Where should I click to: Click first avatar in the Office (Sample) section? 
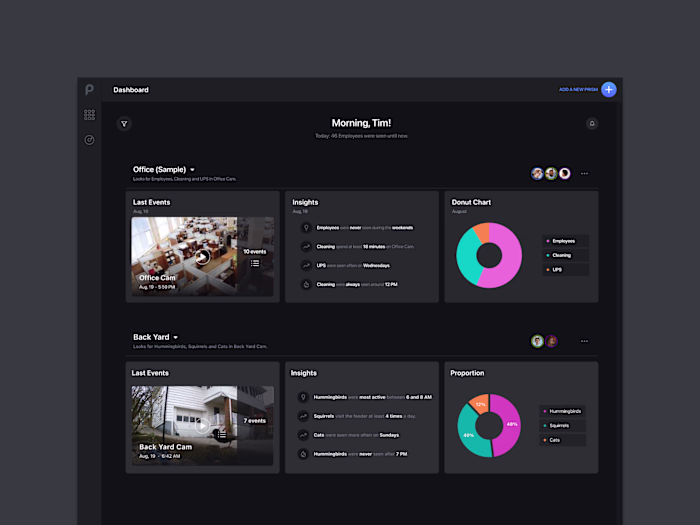click(x=537, y=174)
